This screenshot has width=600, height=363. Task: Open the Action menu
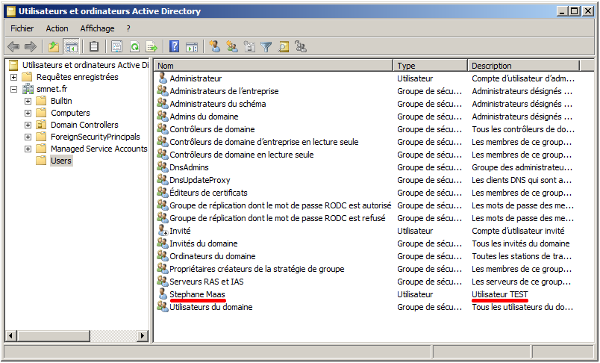pyautogui.click(x=57, y=28)
